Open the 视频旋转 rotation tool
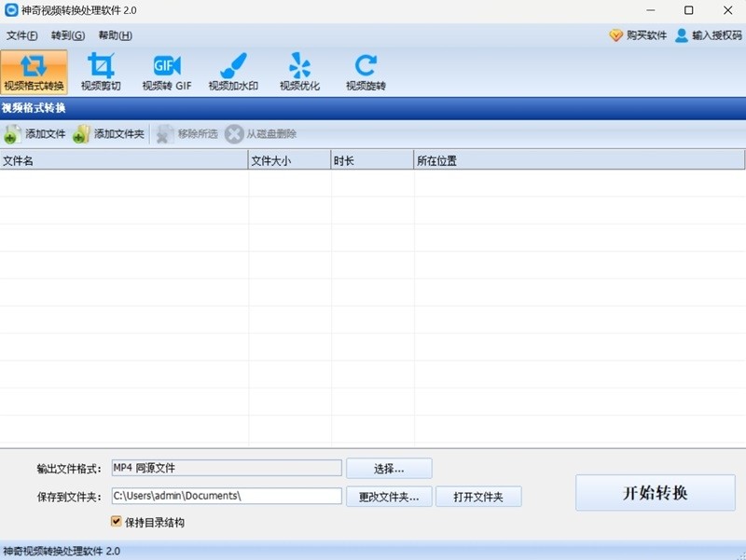Image resolution: width=746 pixels, height=560 pixels. [x=364, y=70]
